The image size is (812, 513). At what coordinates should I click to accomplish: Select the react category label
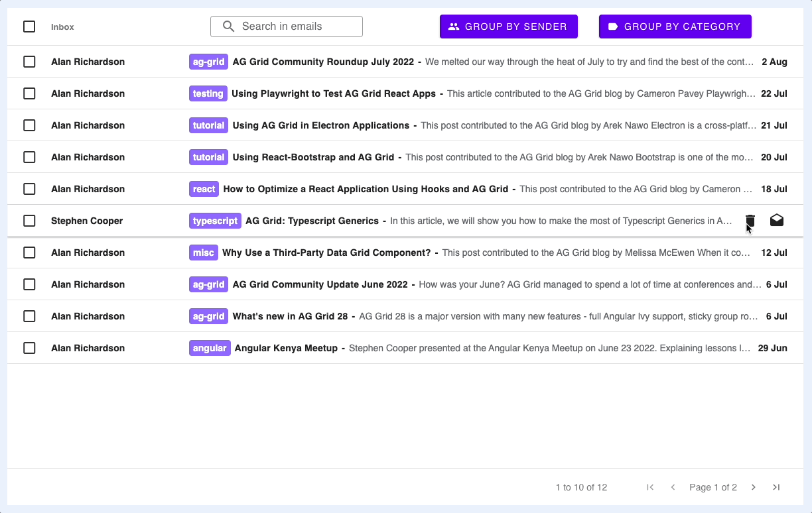(204, 188)
